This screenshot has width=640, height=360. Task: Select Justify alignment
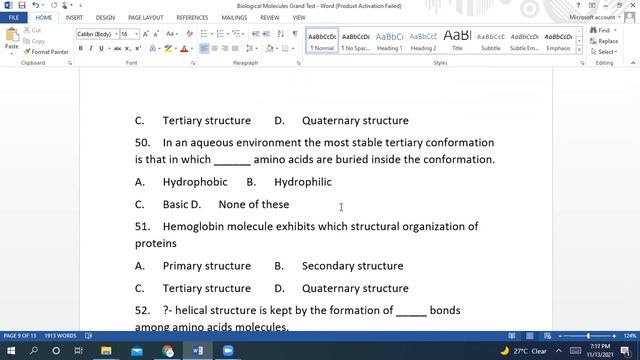(x=235, y=49)
